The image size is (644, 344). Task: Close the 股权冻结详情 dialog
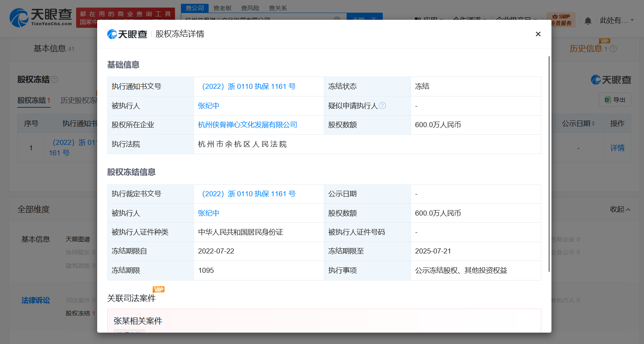point(538,34)
